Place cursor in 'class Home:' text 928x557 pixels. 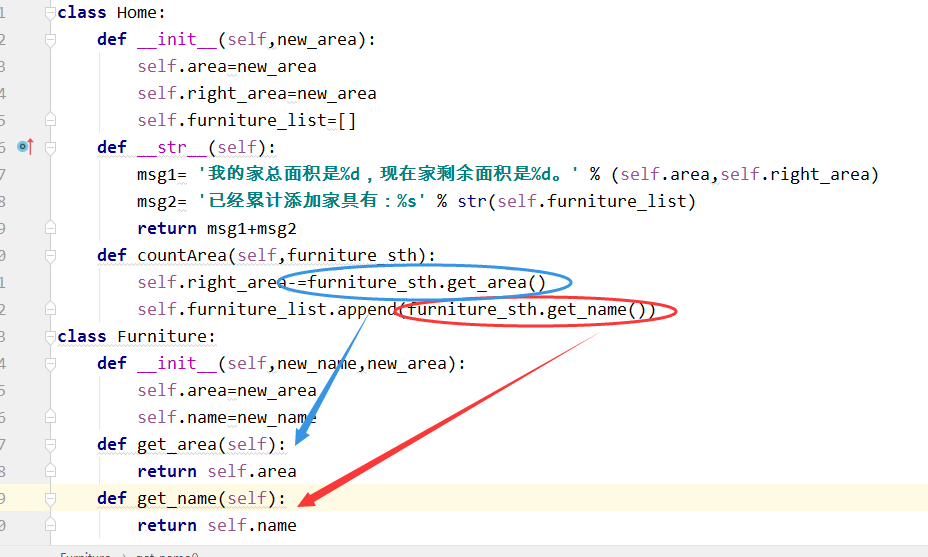tap(111, 12)
